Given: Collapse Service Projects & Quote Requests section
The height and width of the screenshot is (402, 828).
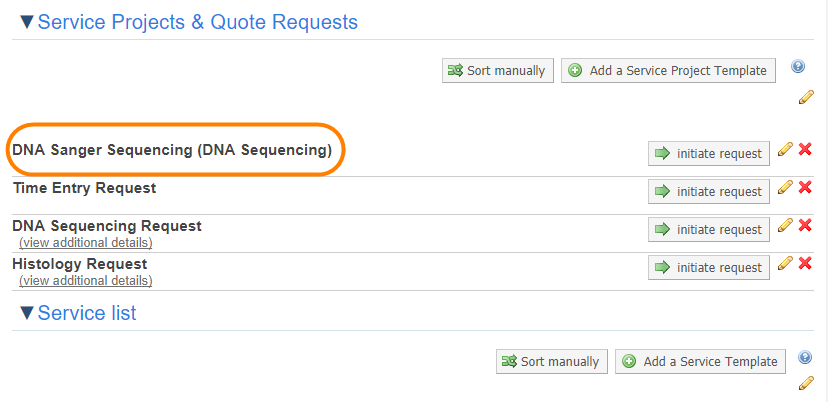Looking at the screenshot, I should 26,22.
